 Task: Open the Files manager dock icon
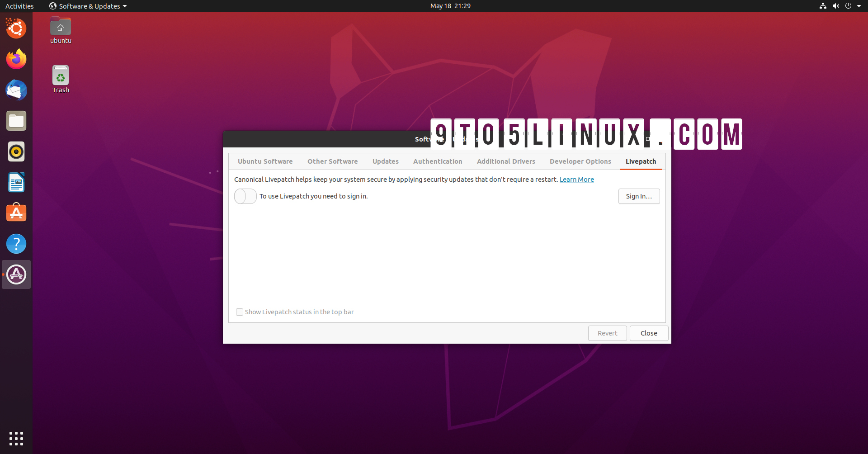point(16,121)
